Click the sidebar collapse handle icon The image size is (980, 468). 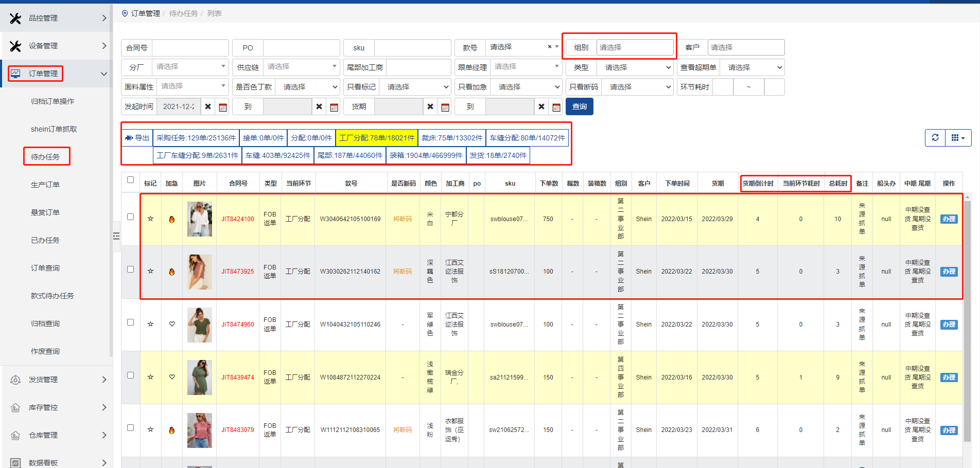(116, 236)
